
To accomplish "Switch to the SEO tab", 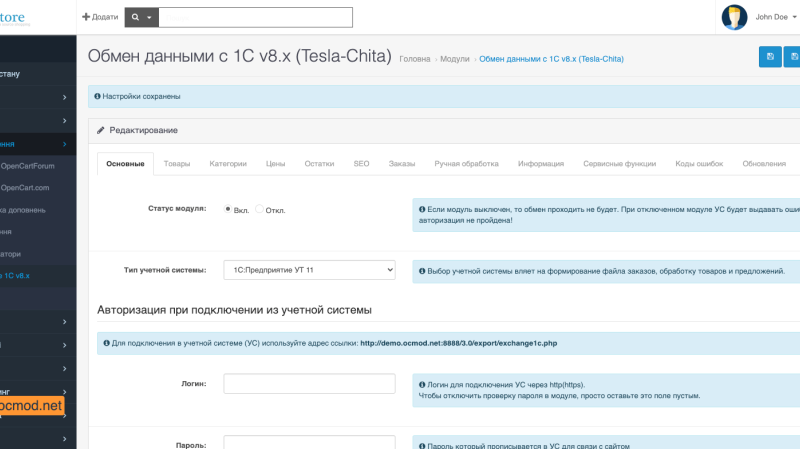I will point(361,164).
